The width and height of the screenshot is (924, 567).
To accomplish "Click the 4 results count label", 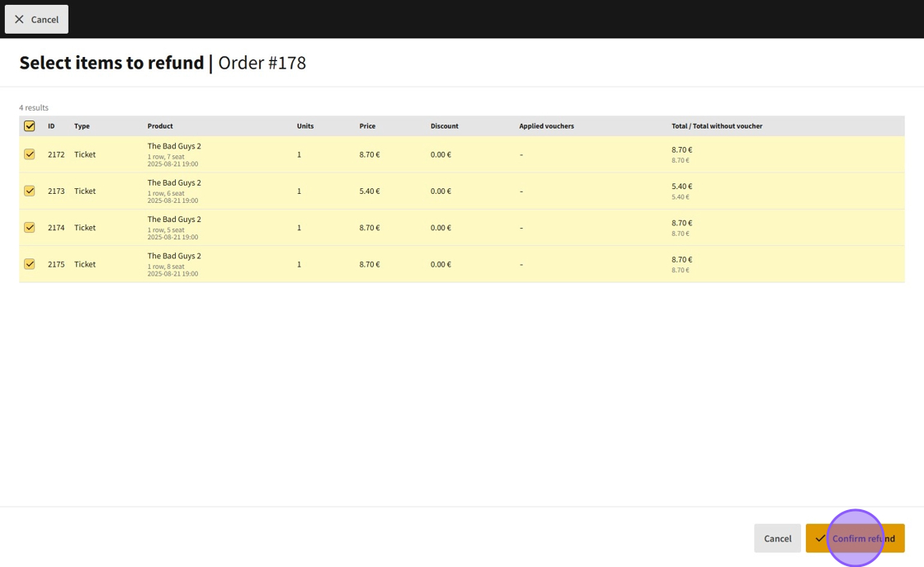I will coord(34,107).
